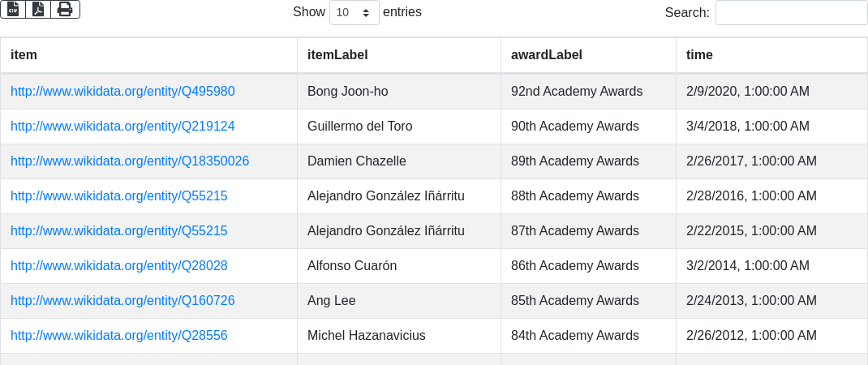
Task: Open Wikidata link Q28556
Action: [119, 336]
